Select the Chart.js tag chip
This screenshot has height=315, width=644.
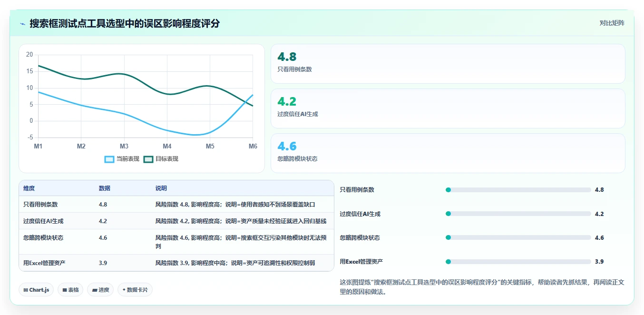coord(36,290)
